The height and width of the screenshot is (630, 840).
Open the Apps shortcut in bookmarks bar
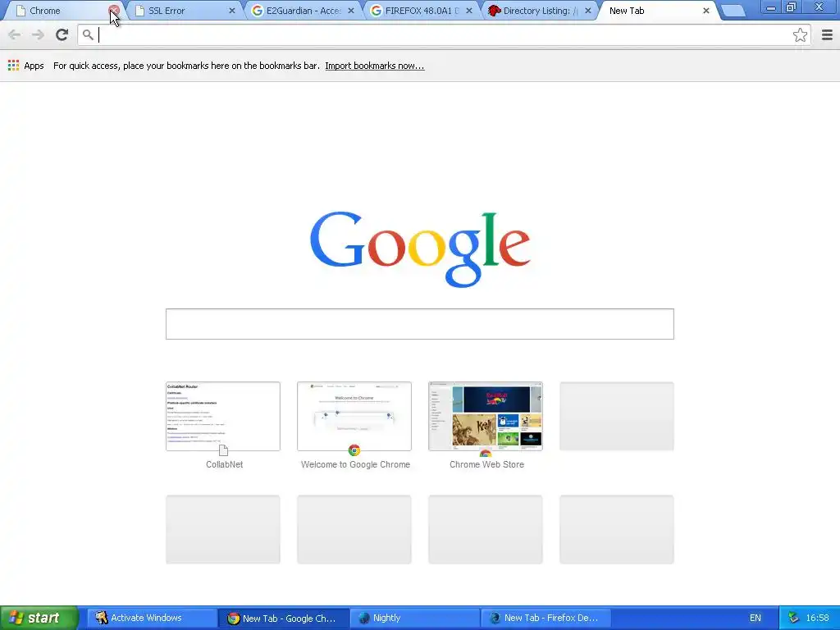click(25, 66)
